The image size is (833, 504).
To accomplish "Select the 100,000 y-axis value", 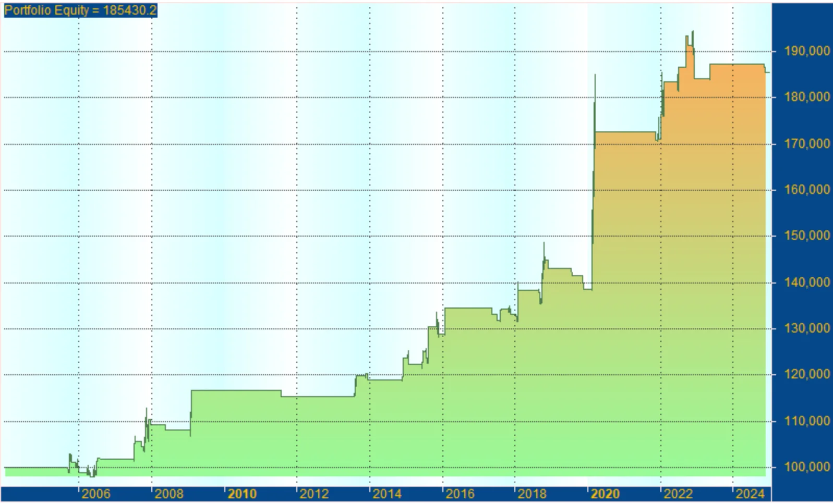I will click(x=807, y=467).
